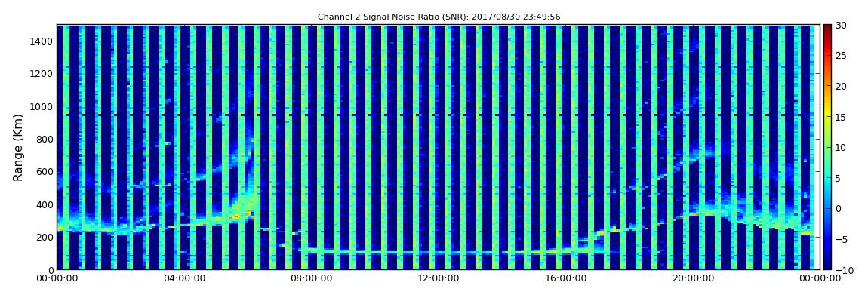Click the 04:00:00 time axis label

click(x=185, y=279)
